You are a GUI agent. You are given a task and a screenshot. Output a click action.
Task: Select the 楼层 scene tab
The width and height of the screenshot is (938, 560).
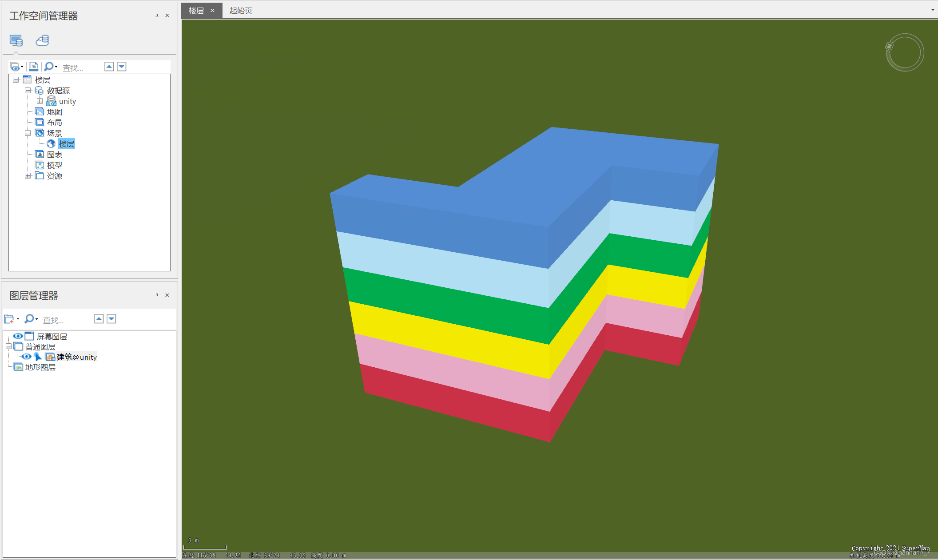196,10
